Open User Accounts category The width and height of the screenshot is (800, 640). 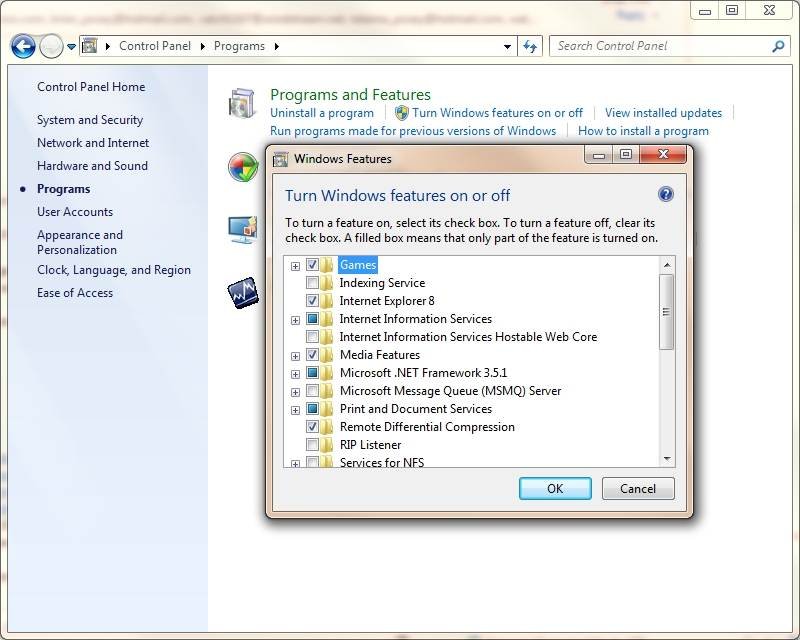pyautogui.click(x=75, y=212)
